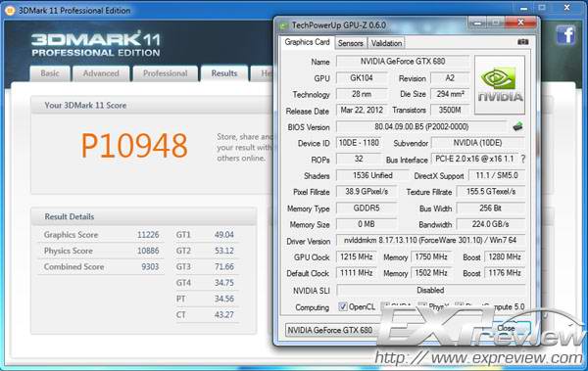Image resolution: width=588 pixels, height=371 pixels.
Task: Select the Graphics Card tab
Action: tap(307, 42)
